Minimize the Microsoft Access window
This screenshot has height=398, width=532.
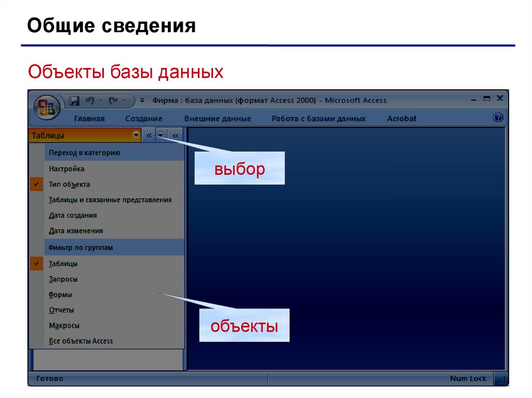pyautogui.click(x=474, y=99)
